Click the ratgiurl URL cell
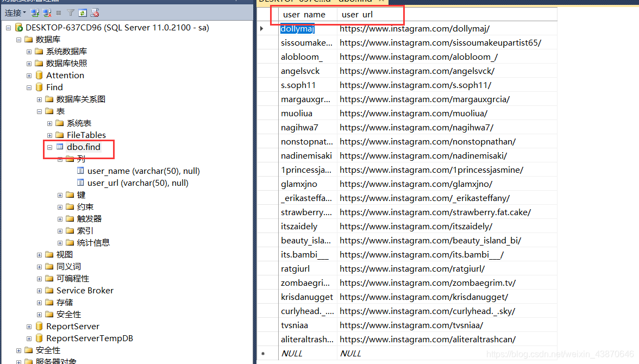This screenshot has width=639, height=364. click(447, 268)
